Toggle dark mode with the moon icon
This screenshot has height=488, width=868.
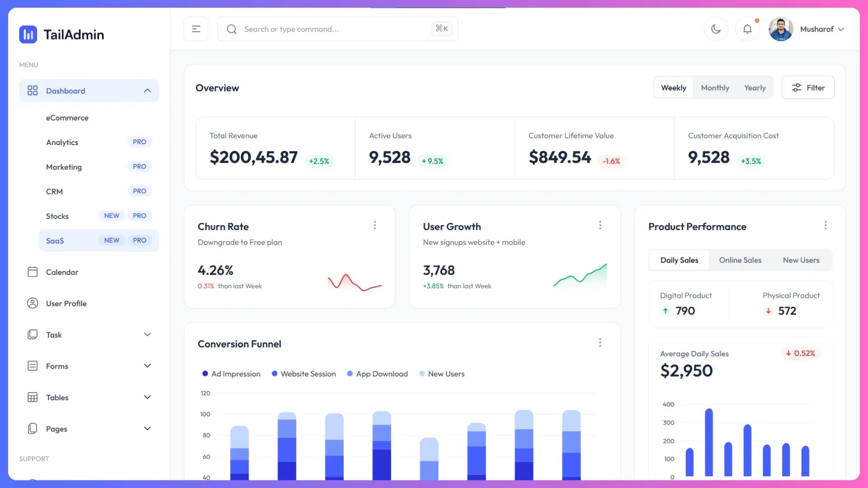pyautogui.click(x=716, y=28)
